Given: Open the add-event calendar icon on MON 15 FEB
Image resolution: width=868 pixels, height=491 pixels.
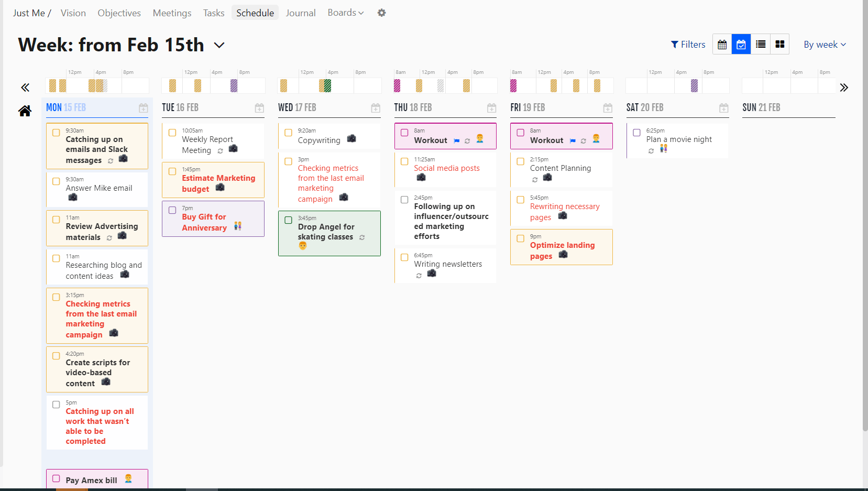Looking at the screenshot, I should (143, 108).
